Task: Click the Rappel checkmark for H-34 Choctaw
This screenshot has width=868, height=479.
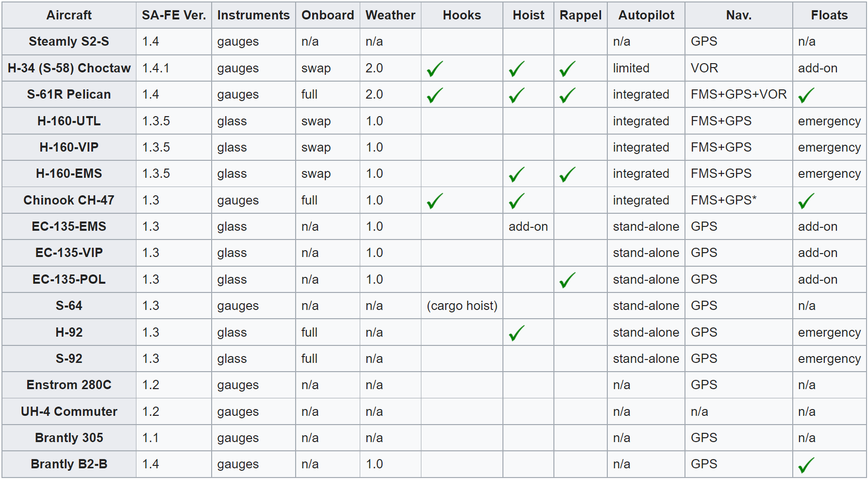Action: coord(567,68)
